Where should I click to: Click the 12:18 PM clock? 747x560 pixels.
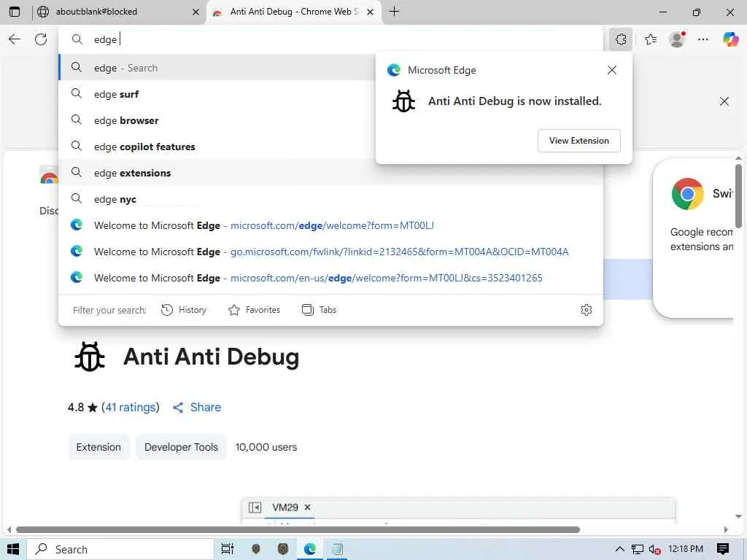pos(686,549)
